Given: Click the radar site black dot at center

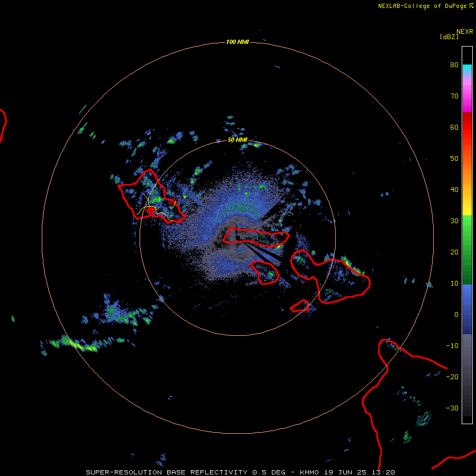Looking at the screenshot, I should [238, 237].
